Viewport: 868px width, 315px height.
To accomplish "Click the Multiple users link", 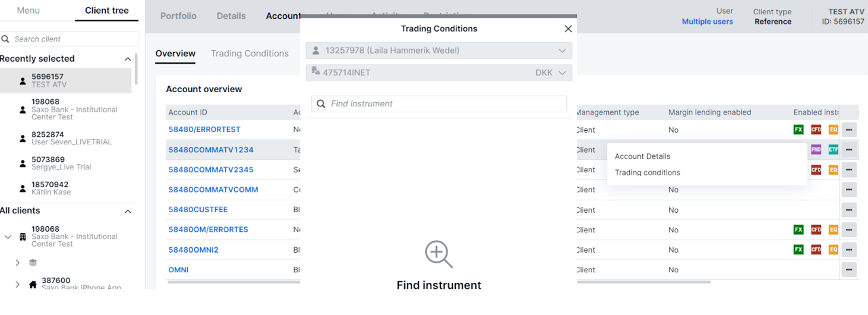I will point(707,21).
